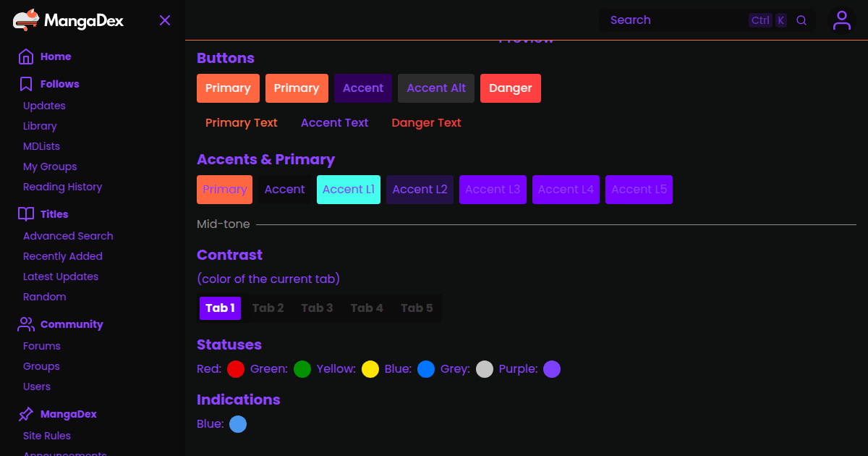
Task: Open Users in the sidebar
Action: coord(37,387)
